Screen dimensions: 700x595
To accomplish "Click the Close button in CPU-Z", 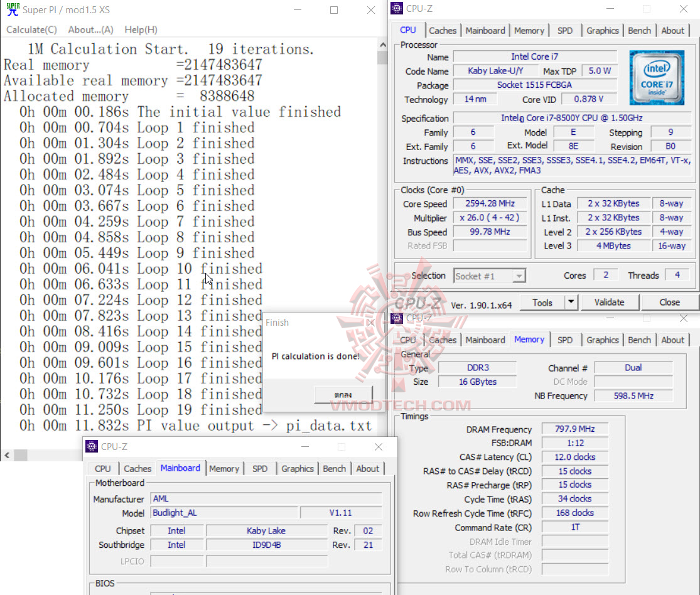I will pyautogui.click(x=670, y=303).
